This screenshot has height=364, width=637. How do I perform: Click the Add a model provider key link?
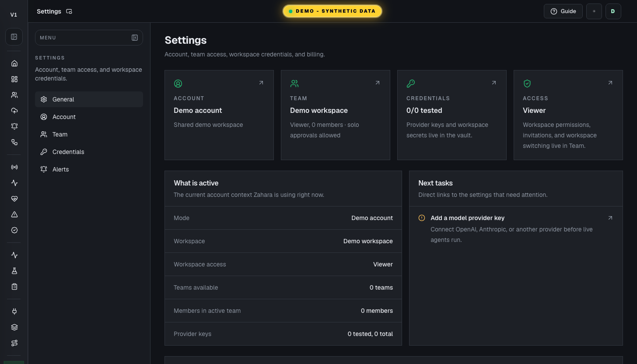coord(467,218)
